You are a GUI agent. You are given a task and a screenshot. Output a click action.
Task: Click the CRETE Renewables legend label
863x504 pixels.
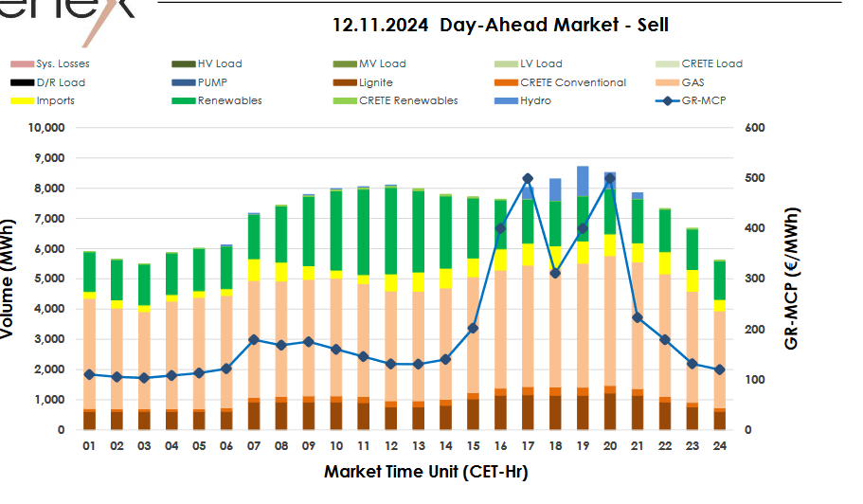click(x=408, y=100)
